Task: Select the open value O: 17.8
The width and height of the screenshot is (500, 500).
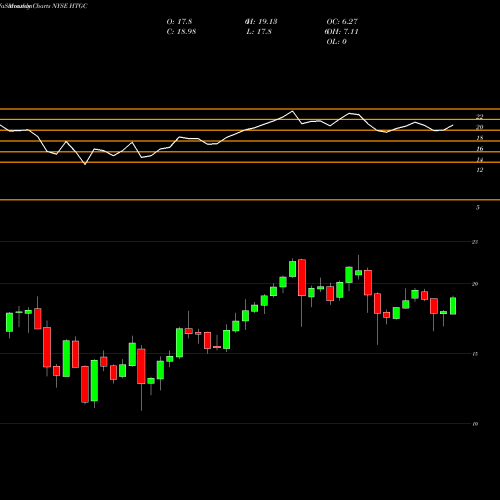Action: [x=179, y=22]
